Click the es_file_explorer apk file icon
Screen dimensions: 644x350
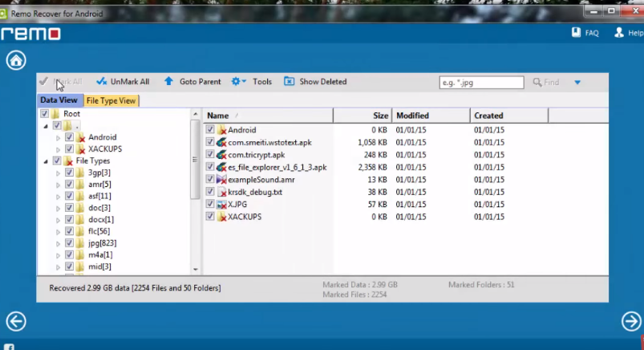[x=221, y=167]
